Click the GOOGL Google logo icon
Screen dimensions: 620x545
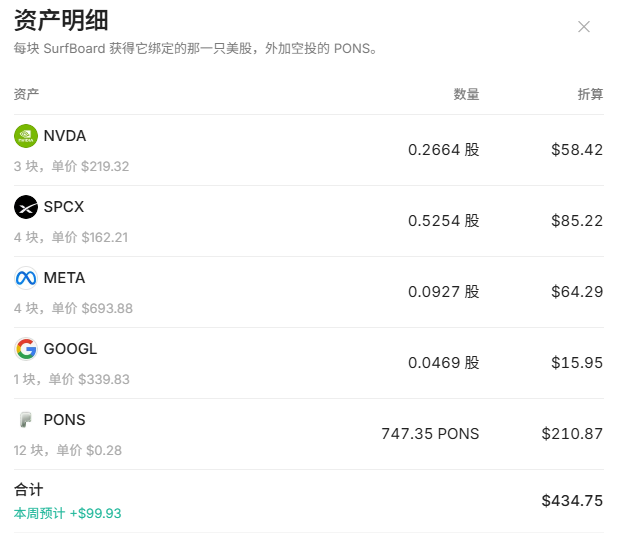26,349
